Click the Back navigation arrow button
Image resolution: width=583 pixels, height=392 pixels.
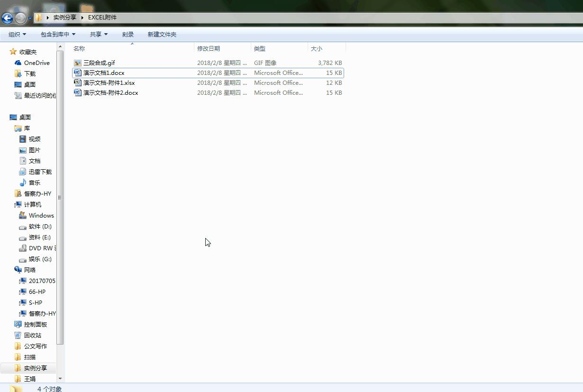pos(7,18)
